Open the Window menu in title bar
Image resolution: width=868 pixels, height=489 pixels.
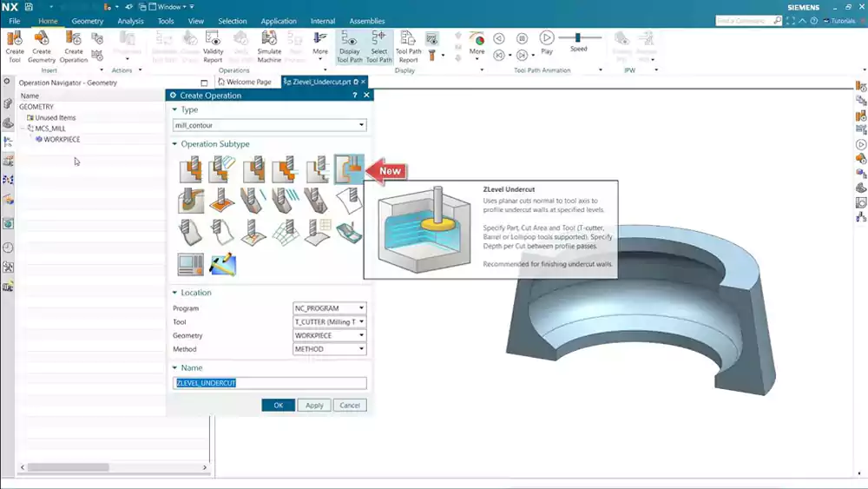(168, 7)
